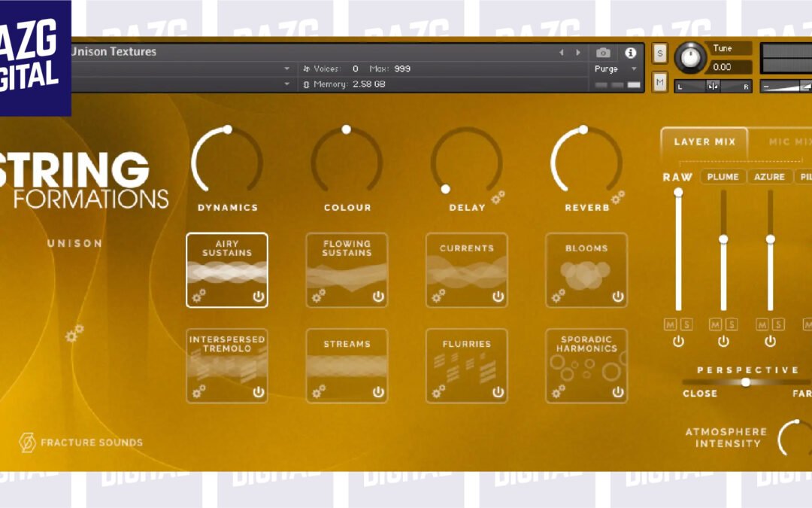812x508 pixels.
Task: Click the Delay knob
Action: tap(467, 161)
